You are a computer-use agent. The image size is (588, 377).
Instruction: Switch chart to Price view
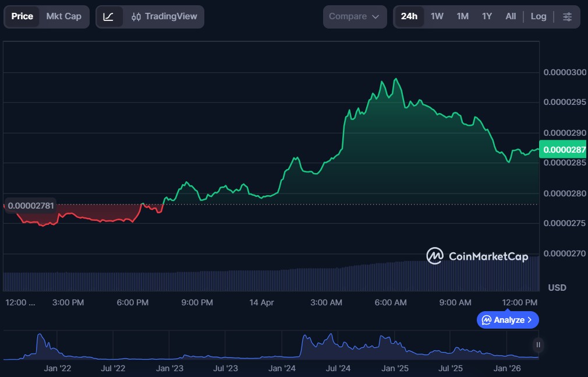[x=22, y=16]
